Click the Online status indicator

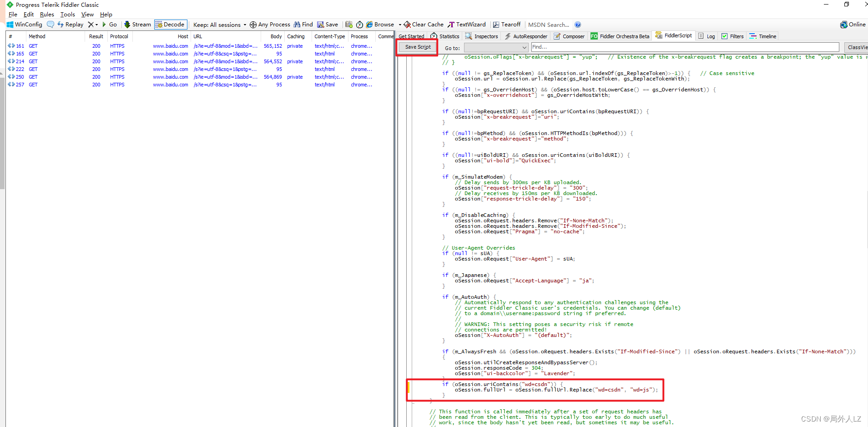853,25
